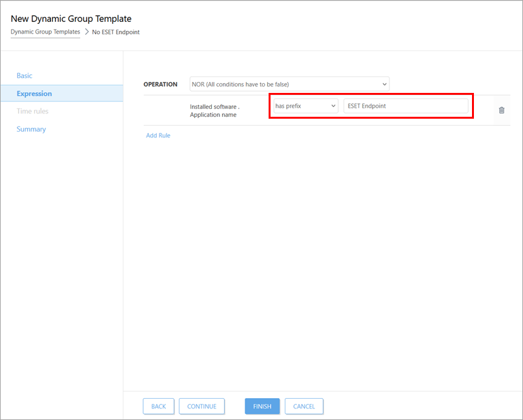Select the Installed software Application name label
523x420 pixels.
click(214, 110)
